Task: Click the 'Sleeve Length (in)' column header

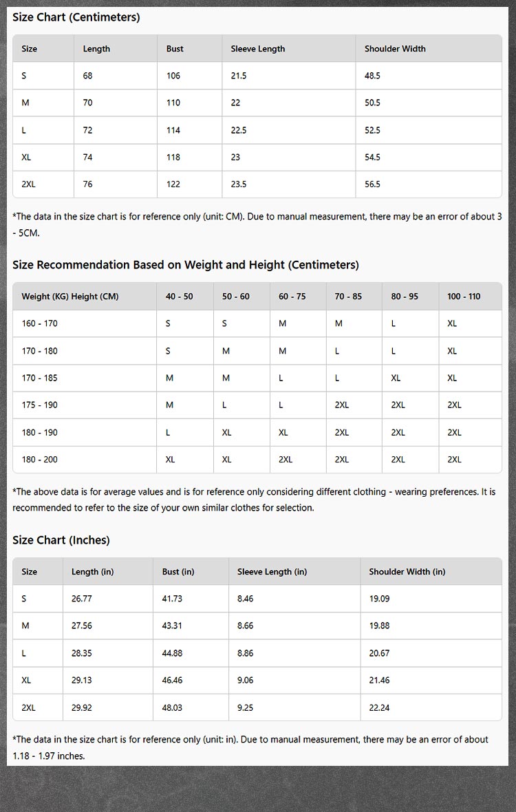Action: point(272,572)
